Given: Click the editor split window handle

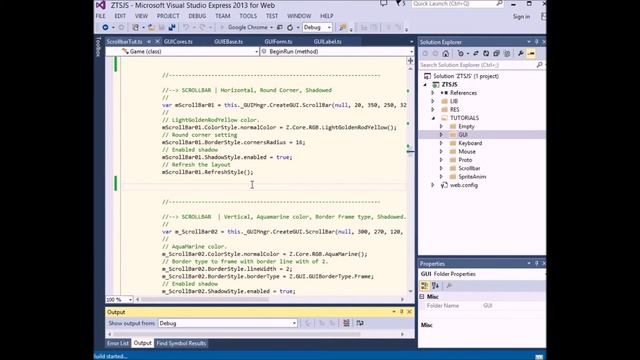Looking at the screenshot, I should point(410,61).
